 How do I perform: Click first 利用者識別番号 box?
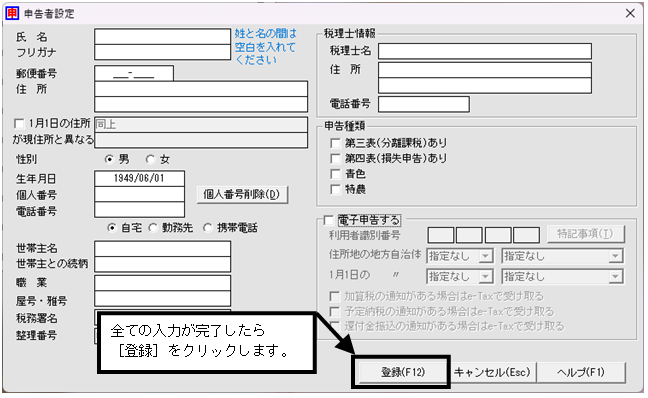tap(441, 235)
